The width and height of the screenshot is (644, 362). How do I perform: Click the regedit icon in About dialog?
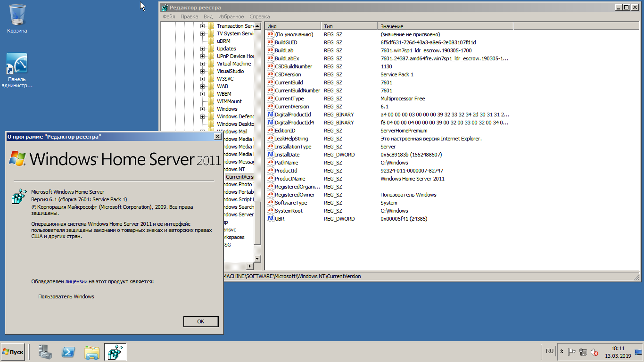pyautogui.click(x=19, y=197)
